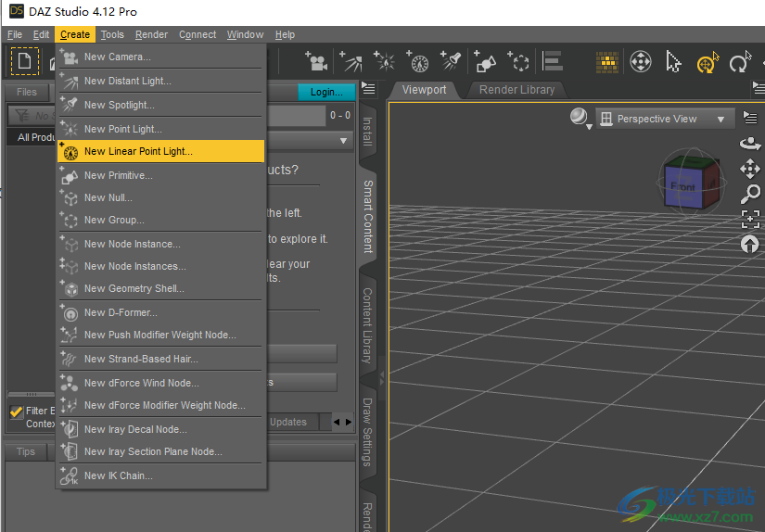Choose New Primitive... menu entry
Image resolution: width=765 pixels, height=532 pixels.
pos(161,175)
